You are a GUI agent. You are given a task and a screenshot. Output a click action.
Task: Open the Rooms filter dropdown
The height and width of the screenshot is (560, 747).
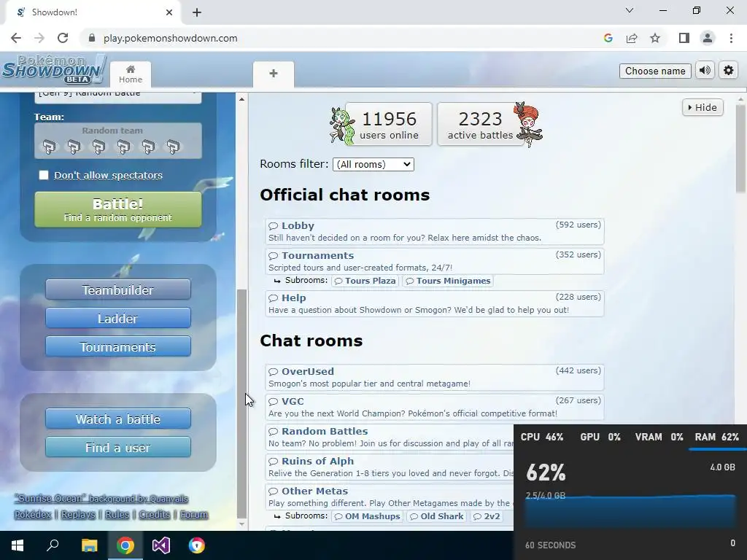pyautogui.click(x=373, y=164)
